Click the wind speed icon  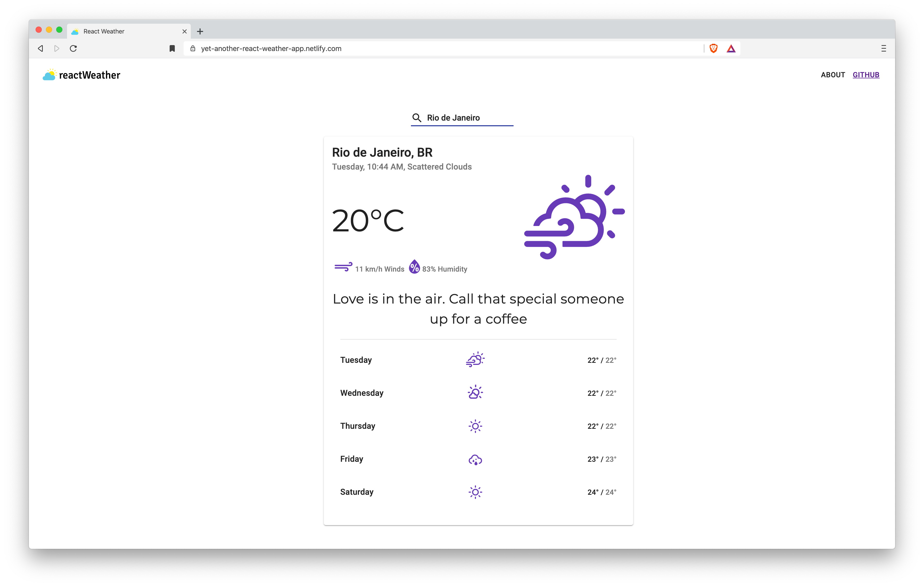tap(343, 267)
